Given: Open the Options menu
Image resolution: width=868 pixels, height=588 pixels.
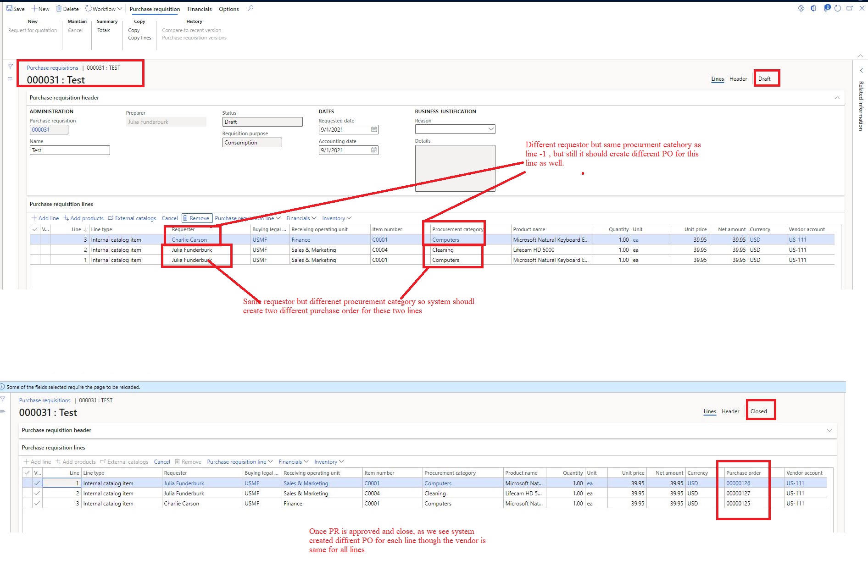Looking at the screenshot, I should [228, 9].
